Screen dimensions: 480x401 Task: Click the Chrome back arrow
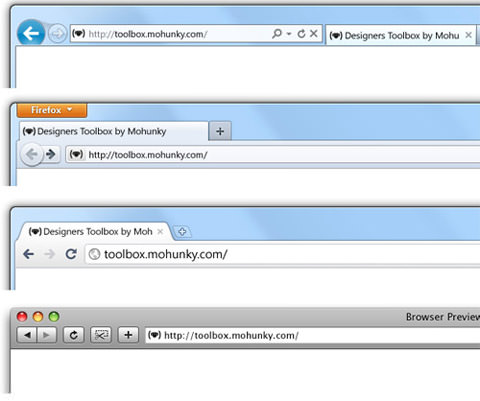pyautogui.click(x=29, y=254)
